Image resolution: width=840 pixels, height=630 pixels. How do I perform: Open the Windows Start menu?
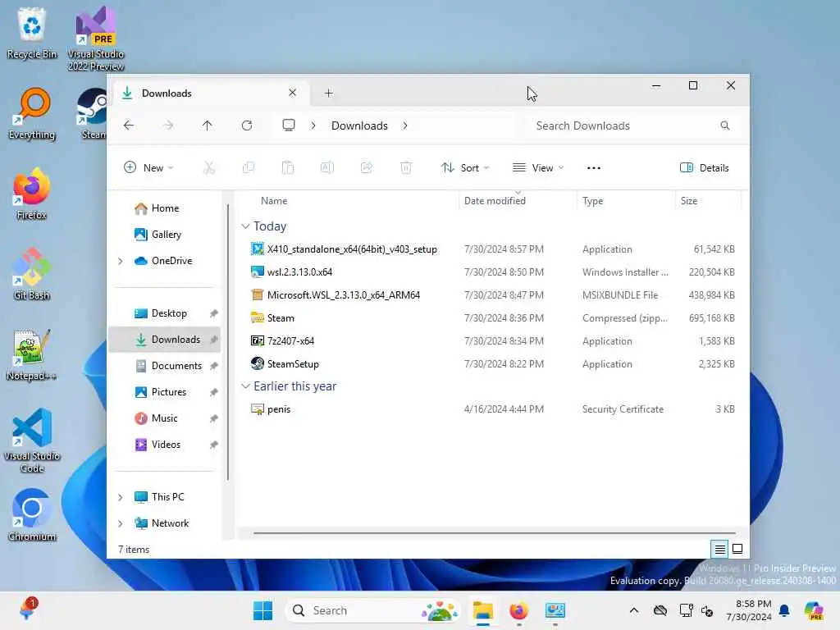pyautogui.click(x=262, y=610)
